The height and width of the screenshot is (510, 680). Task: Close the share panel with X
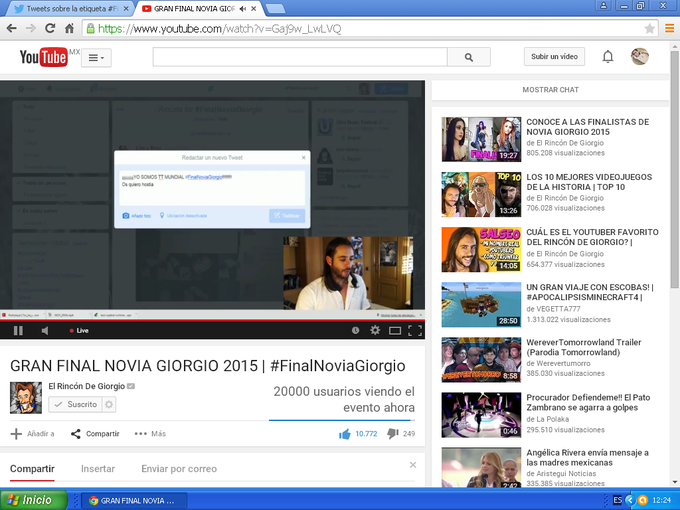[413, 465]
